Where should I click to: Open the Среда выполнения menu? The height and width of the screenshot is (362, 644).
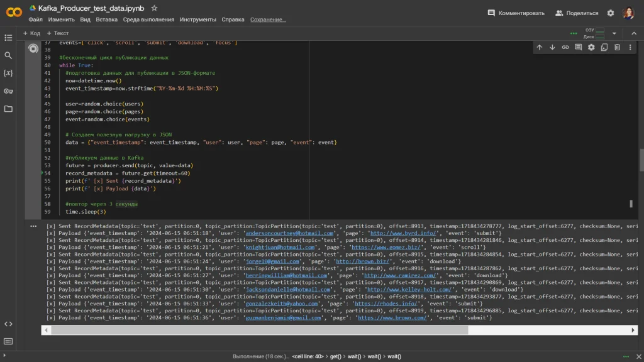pyautogui.click(x=148, y=19)
